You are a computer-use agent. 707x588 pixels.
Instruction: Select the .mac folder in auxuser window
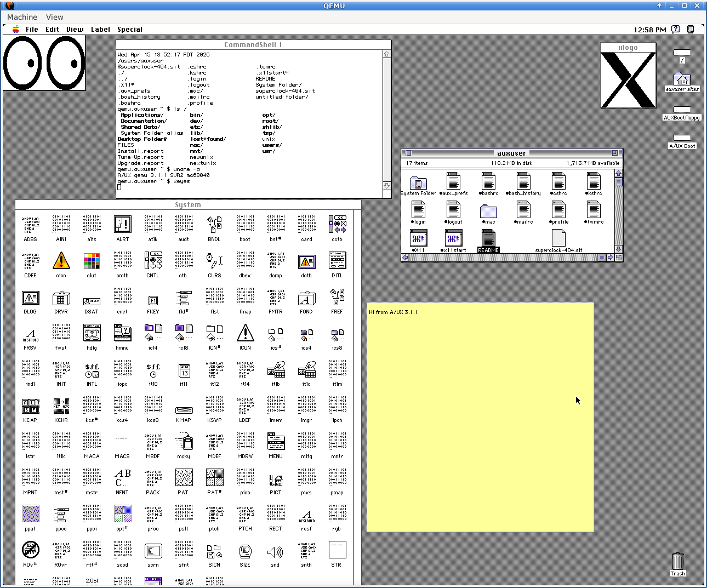(x=488, y=212)
